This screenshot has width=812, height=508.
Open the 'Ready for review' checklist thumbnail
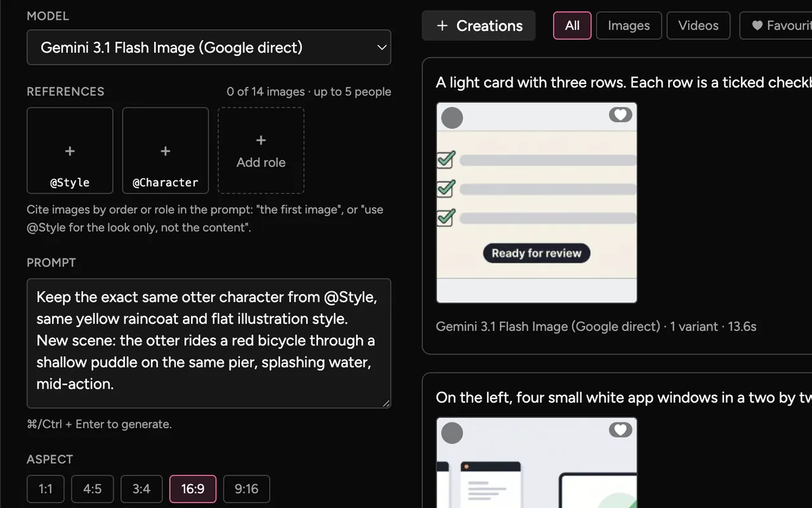click(x=537, y=203)
